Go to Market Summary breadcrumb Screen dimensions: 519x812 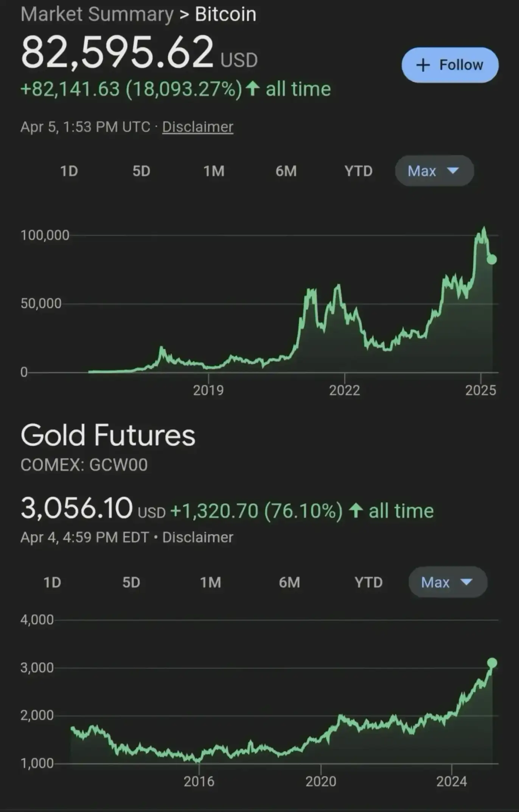click(x=97, y=14)
